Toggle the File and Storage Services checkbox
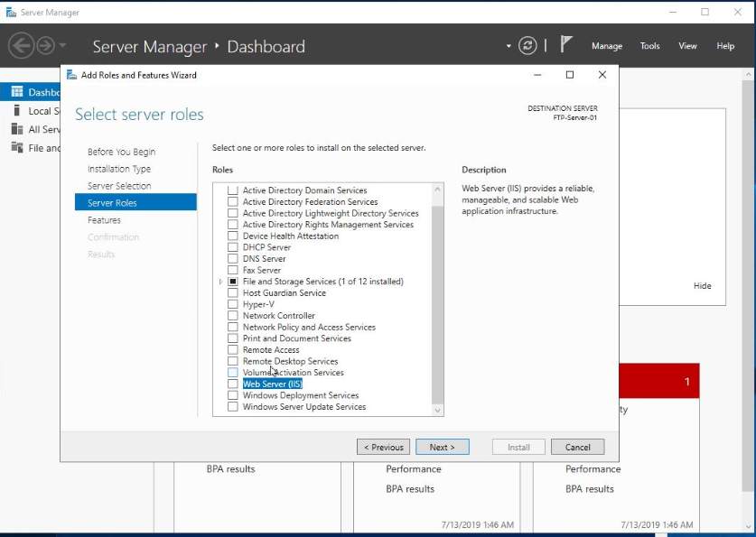This screenshot has width=756, height=537. pyautogui.click(x=233, y=282)
